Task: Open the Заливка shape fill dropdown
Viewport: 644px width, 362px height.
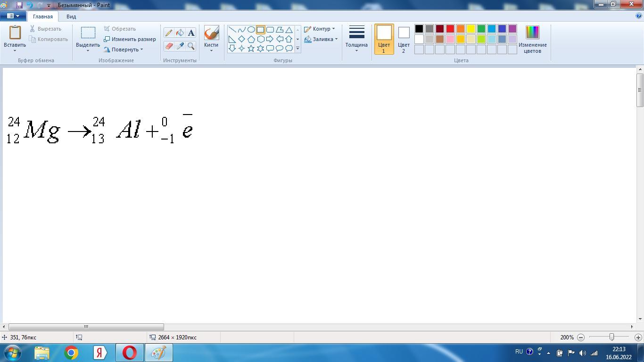Action: (321, 39)
